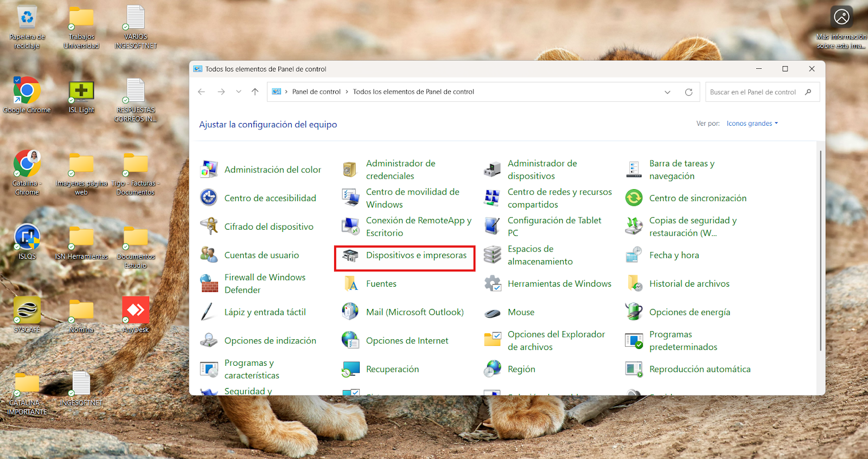The image size is (868, 459).
Task: Expand the Ver por Iconos grandes dropdown
Action: (x=752, y=124)
